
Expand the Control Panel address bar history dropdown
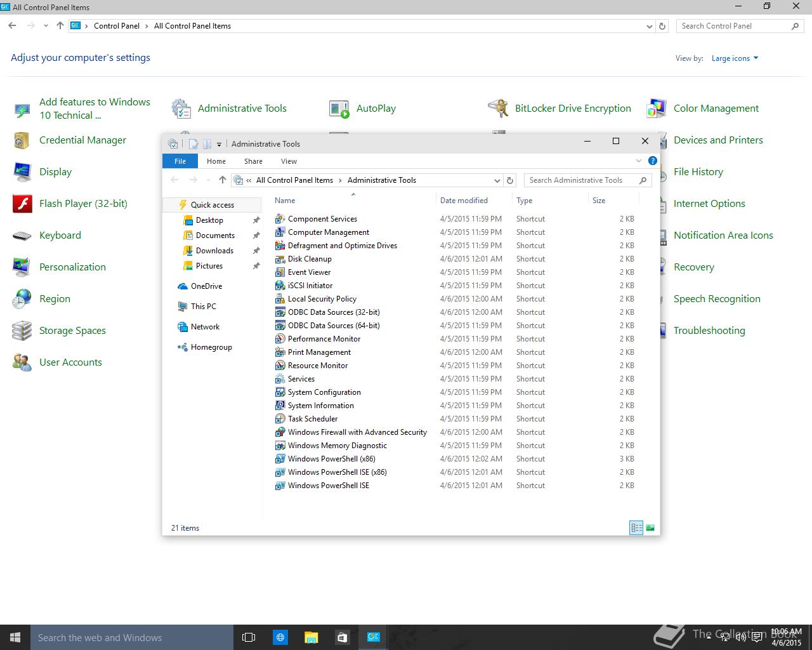pyautogui.click(x=649, y=27)
